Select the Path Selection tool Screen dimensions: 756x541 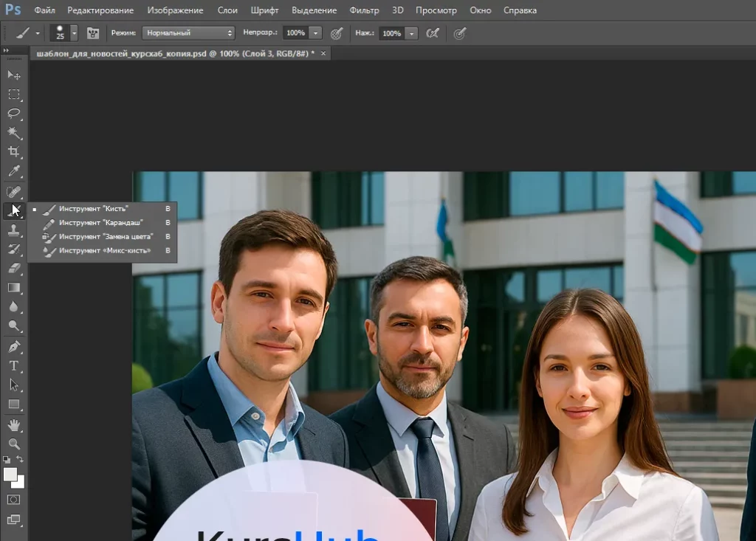point(13,385)
